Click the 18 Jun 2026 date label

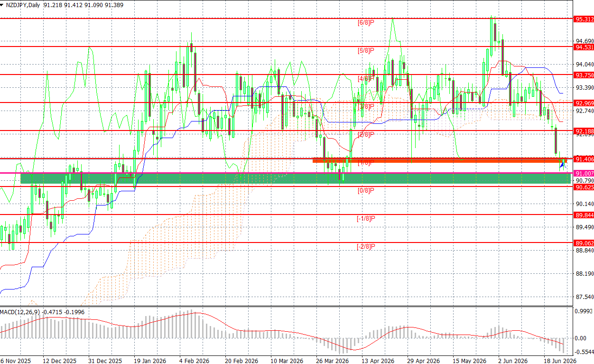(x=560, y=361)
